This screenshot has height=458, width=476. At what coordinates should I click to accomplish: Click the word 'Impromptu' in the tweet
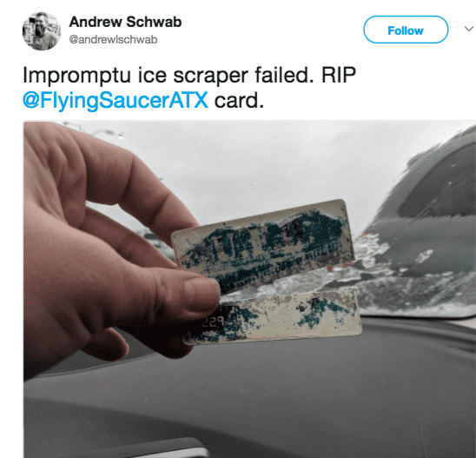76,76
